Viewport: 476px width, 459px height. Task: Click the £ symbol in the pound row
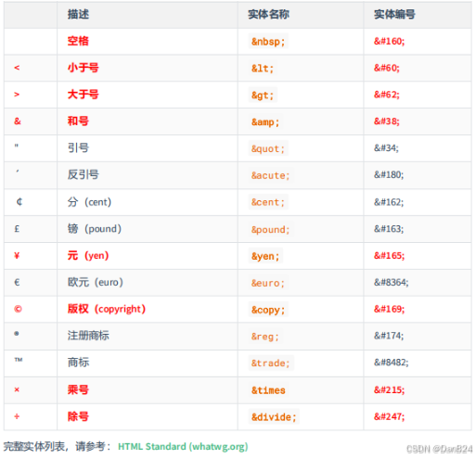point(17,229)
